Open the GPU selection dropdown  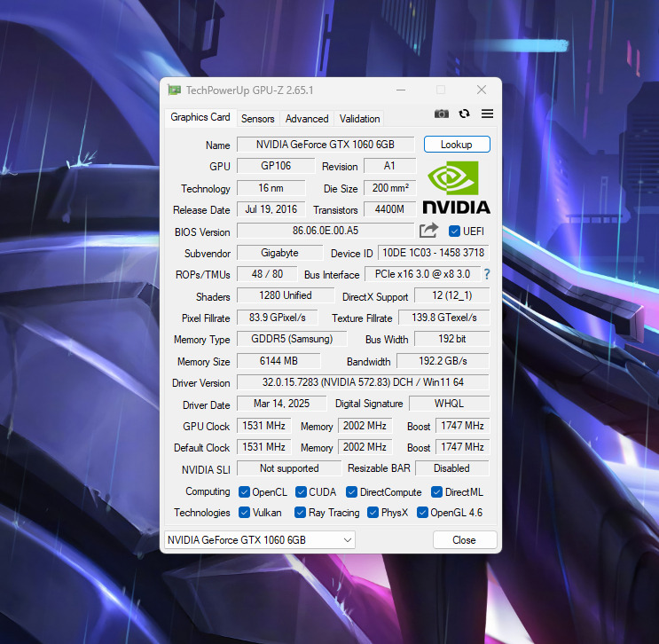260,539
